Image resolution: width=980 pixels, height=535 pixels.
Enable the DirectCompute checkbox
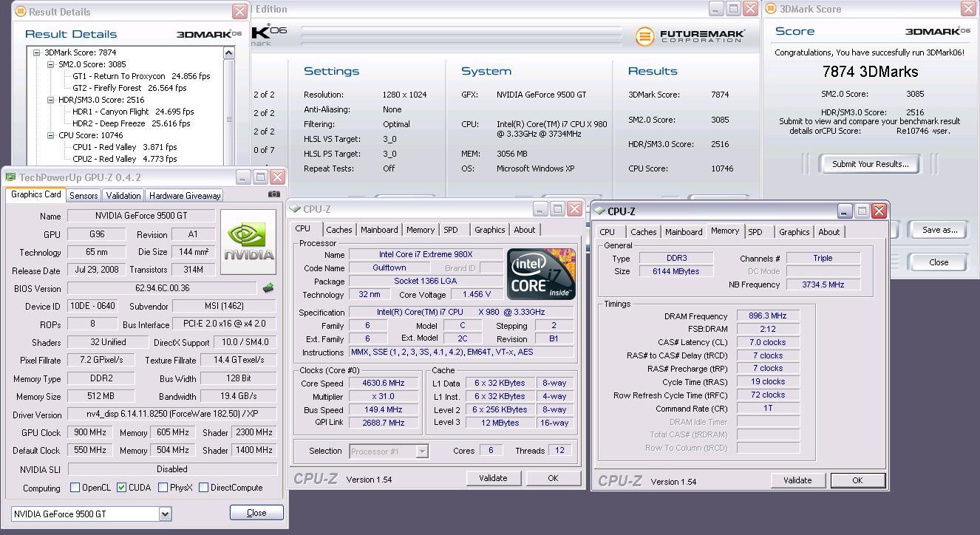click(203, 488)
